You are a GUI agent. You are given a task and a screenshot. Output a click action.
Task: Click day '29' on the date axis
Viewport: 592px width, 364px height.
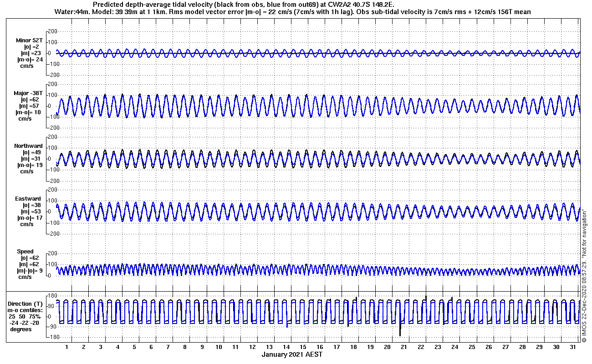(x=539, y=347)
